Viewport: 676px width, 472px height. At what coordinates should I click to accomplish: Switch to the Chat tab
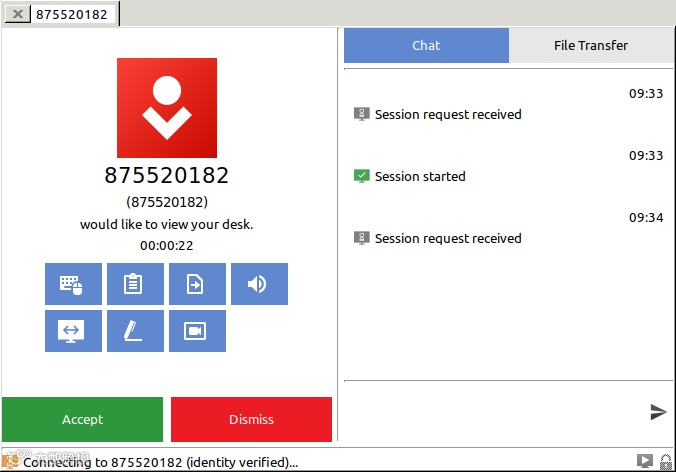click(x=426, y=45)
